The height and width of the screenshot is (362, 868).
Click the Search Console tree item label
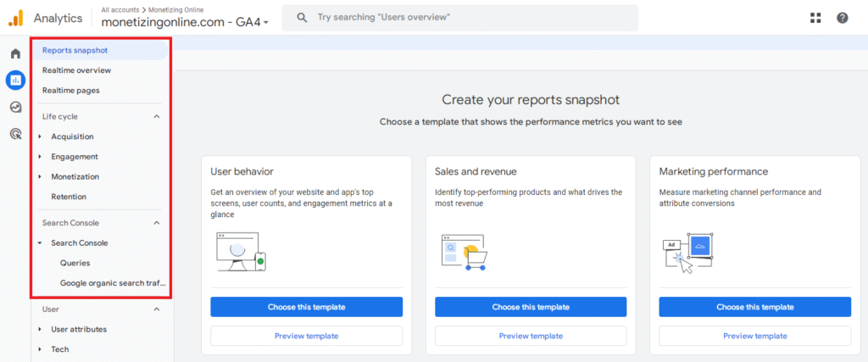[80, 243]
